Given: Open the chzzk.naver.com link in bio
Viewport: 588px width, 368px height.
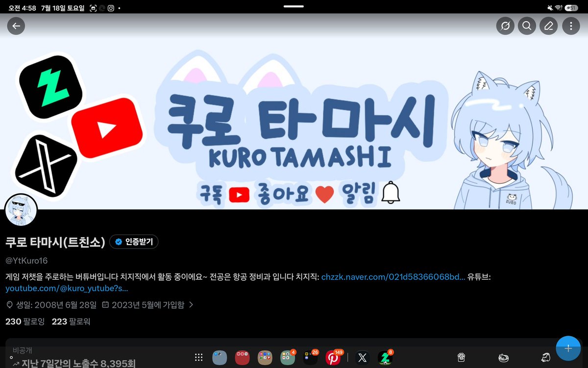Looking at the screenshot, I should [393, 277].
